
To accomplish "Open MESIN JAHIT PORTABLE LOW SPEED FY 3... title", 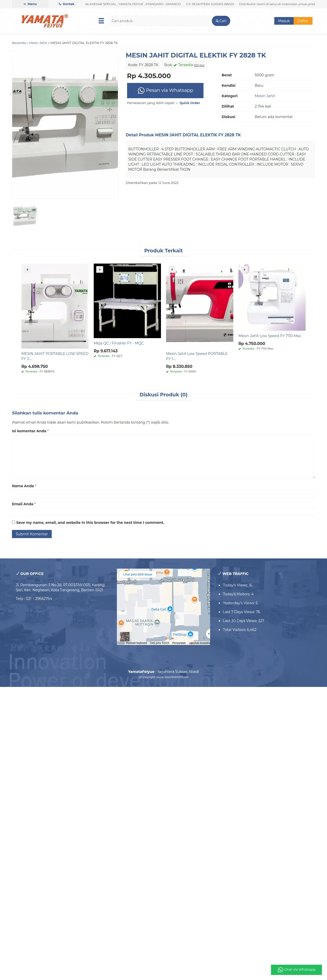I will click(x=55, y=356).
